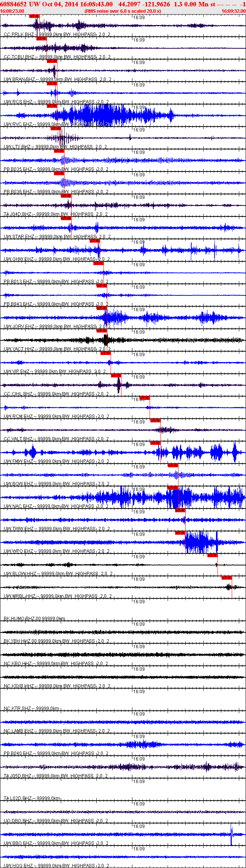Click the red pick flag on UW.WPO trace
Image resolution: width=246 pixels, height=868 pixels.
(x=180, y=533)
